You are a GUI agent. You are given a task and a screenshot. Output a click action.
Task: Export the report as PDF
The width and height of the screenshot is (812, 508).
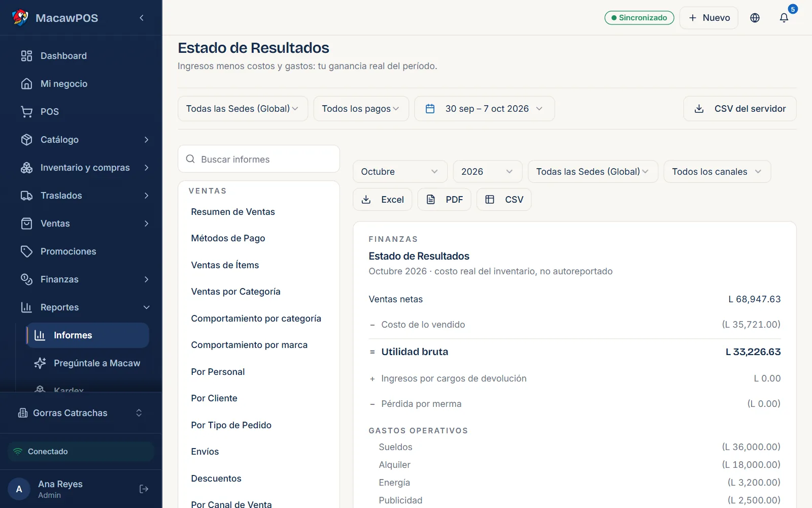pyautogui.click(x=444, y=200)
